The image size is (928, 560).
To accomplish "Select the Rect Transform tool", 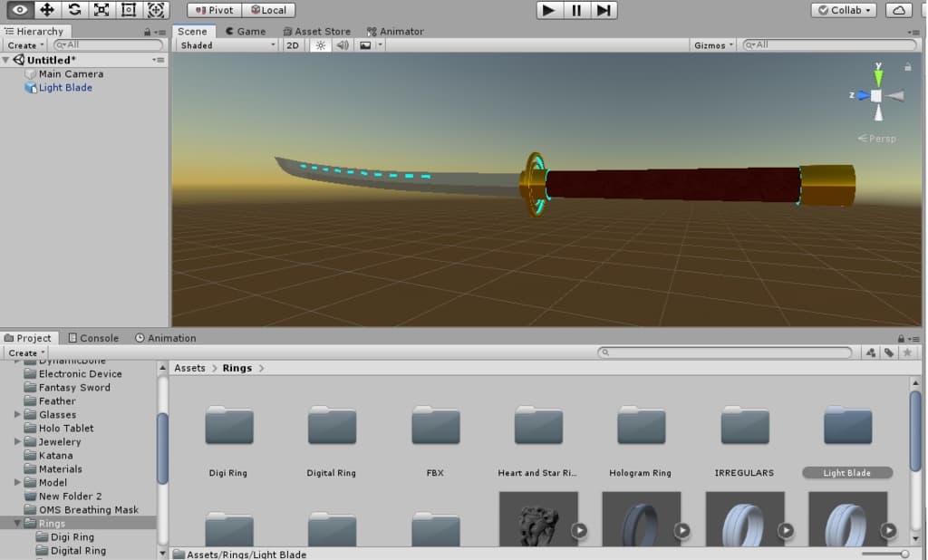I will tap(129, 10).
